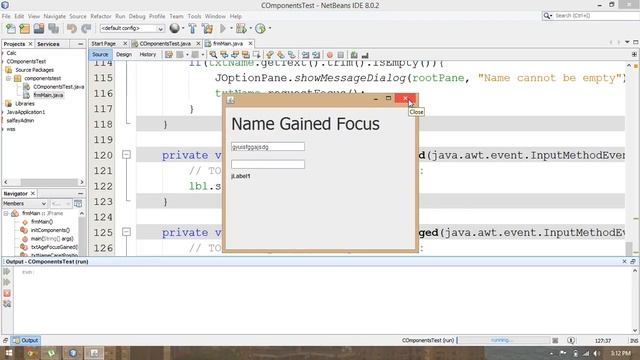Viewport: 640px width, 360px height.
Task: Click the Profile Project icon
Action: 260,29
